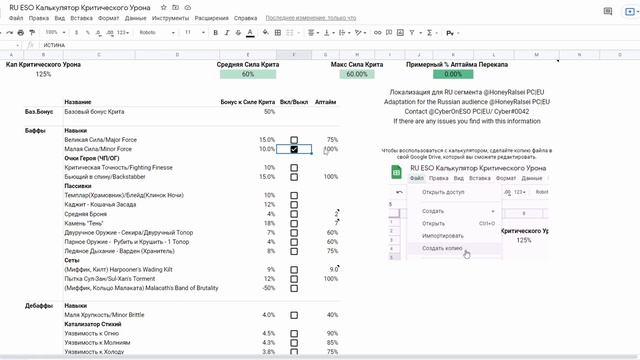Open the vertical align dropdown

click(x=329, y=33)
